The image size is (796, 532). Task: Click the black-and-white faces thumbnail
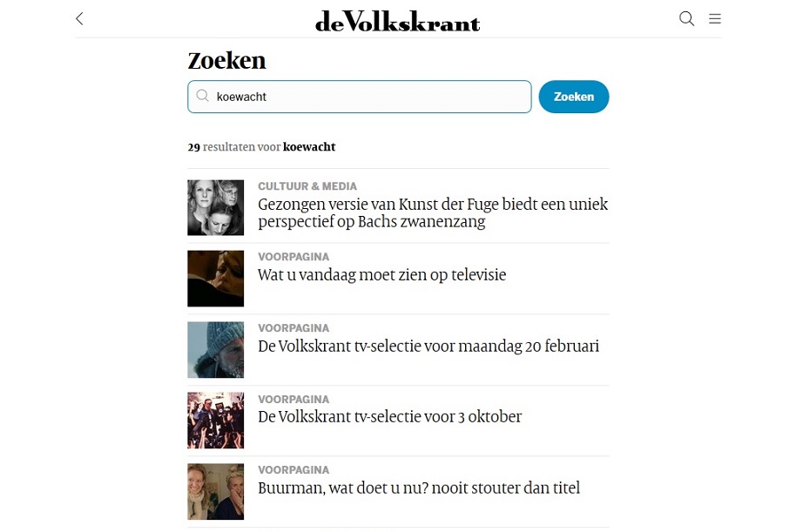point(215,207)
